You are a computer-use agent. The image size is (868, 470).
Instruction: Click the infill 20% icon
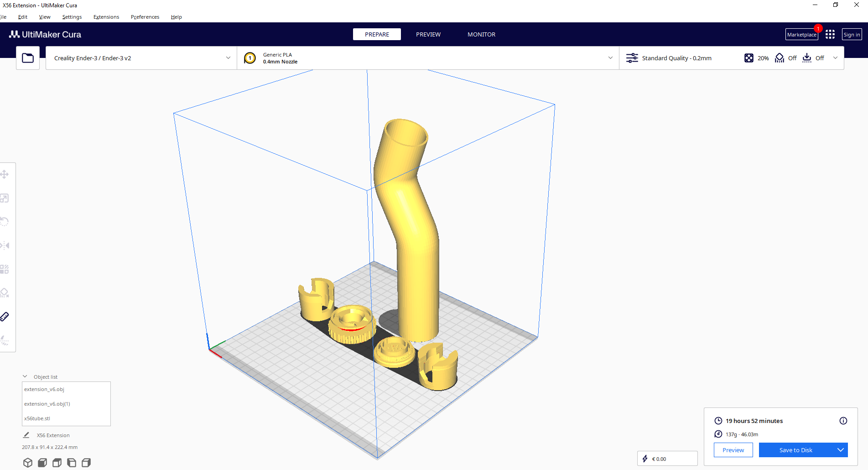click(749, 58)
